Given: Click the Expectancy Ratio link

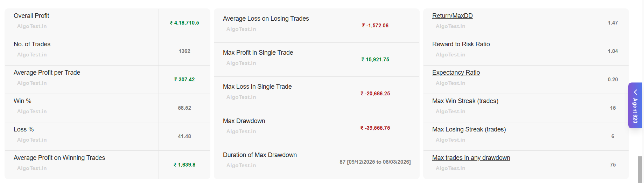Looking at the screenshot, I should pos(456,73).
